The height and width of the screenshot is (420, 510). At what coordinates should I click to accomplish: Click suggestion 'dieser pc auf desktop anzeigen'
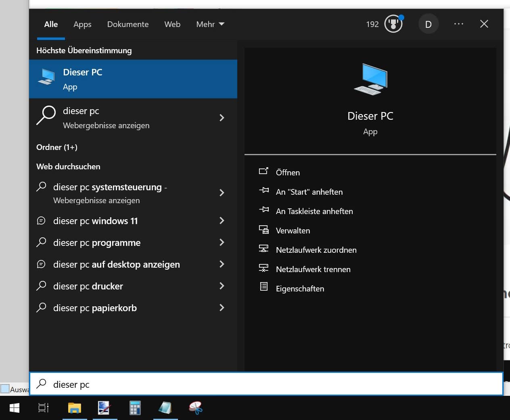point(117,264)
